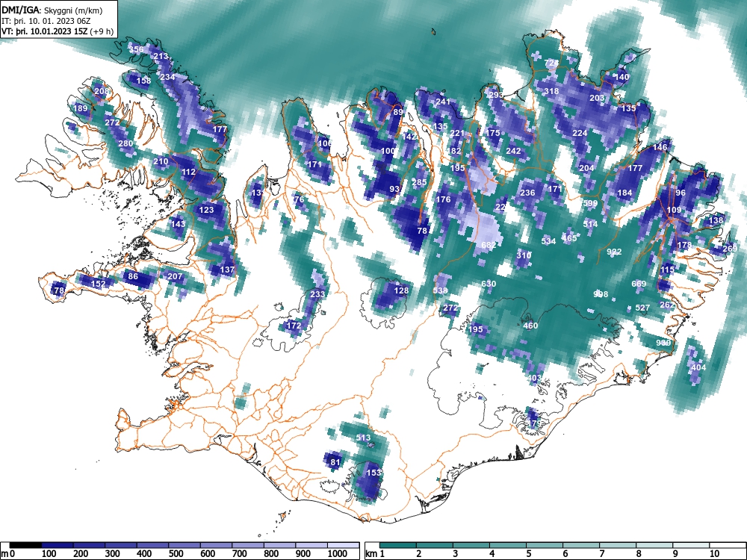Click the medium teal 5–6 km legend swatch

coord(545,545)
